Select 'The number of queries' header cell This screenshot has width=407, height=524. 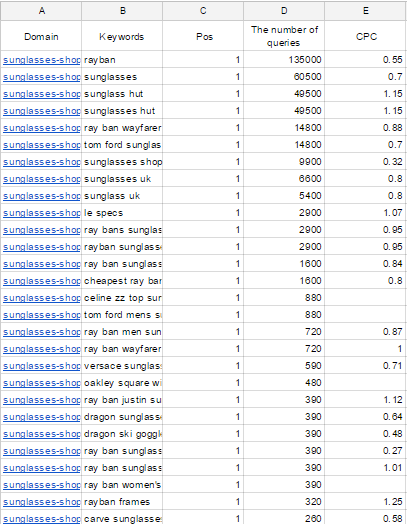[284, 36]
